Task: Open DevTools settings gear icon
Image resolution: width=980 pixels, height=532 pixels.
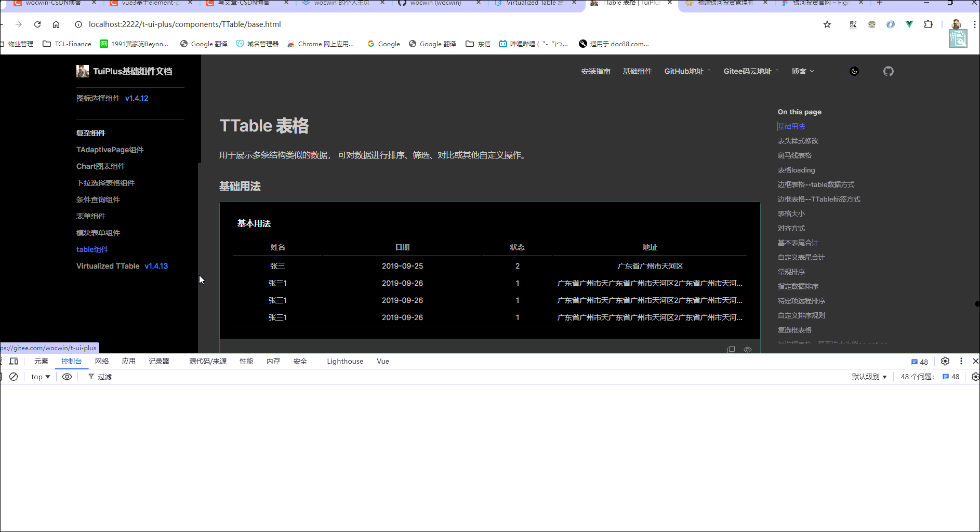Action: pos(945,361)
